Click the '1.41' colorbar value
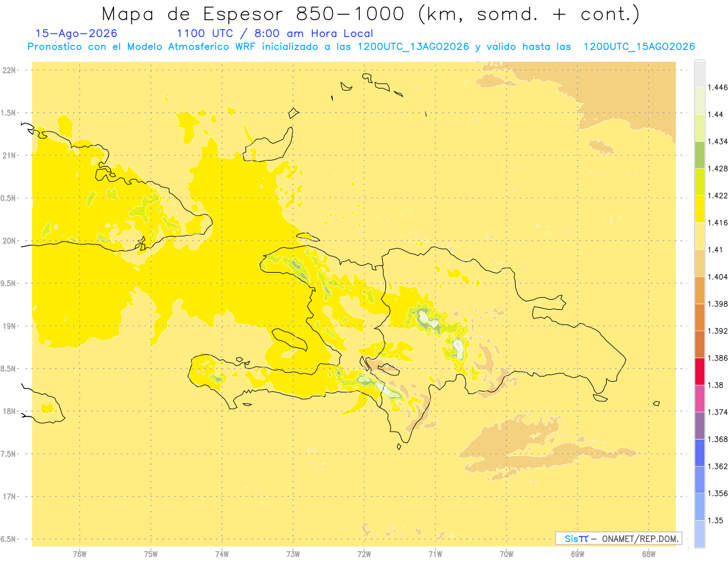Viewport: 728px width, 562px height. pos(716,250)
